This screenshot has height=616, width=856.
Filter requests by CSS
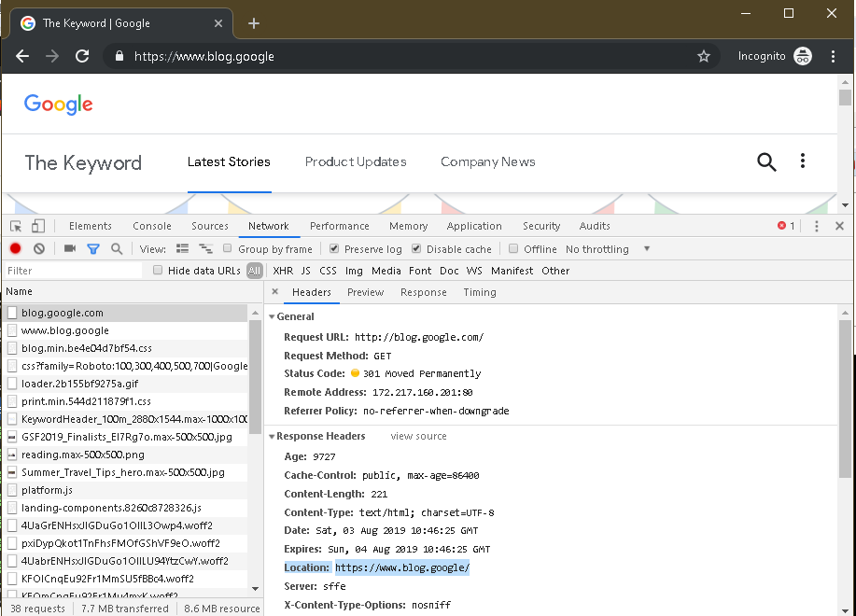(328, 271)
